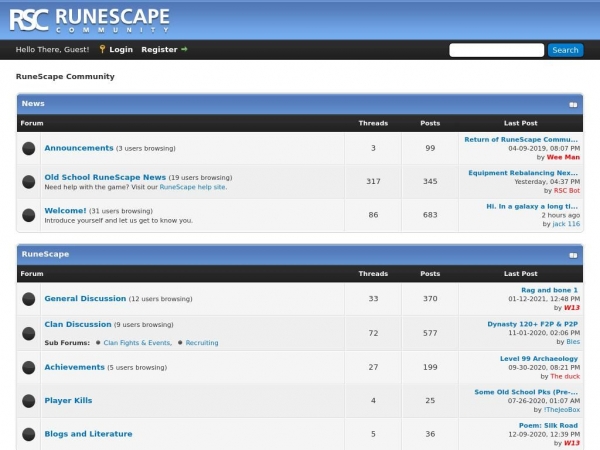Open the Return of RuneScape Commu... post
The width and height of the screenshot is (600, 450).
(521, 140)
